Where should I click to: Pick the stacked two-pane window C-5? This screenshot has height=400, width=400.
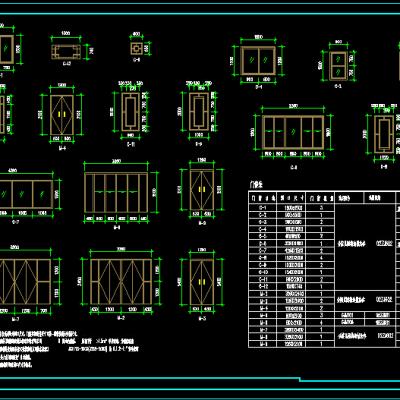[x=338, y=66]
